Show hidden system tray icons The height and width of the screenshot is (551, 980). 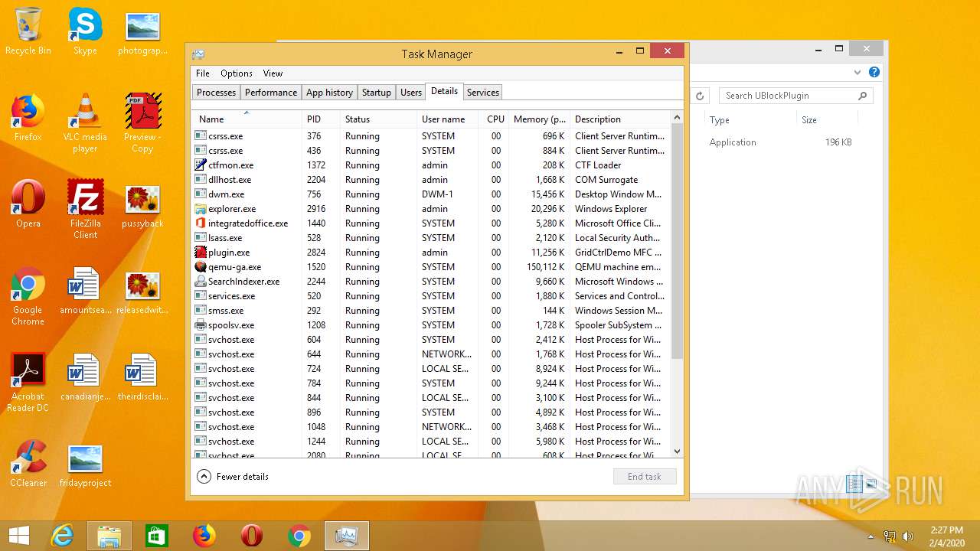point(871,536)
